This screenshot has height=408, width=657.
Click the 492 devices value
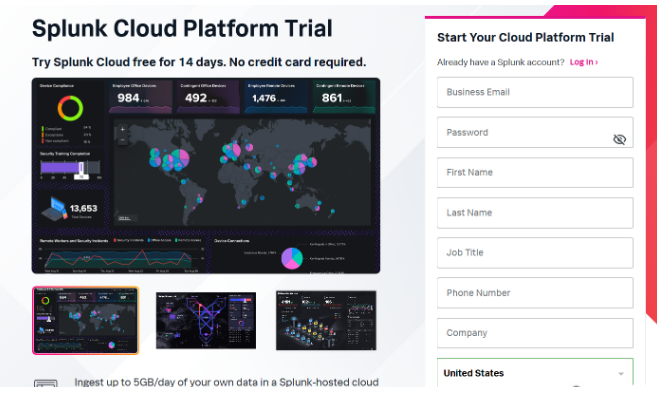pos(196,98)
